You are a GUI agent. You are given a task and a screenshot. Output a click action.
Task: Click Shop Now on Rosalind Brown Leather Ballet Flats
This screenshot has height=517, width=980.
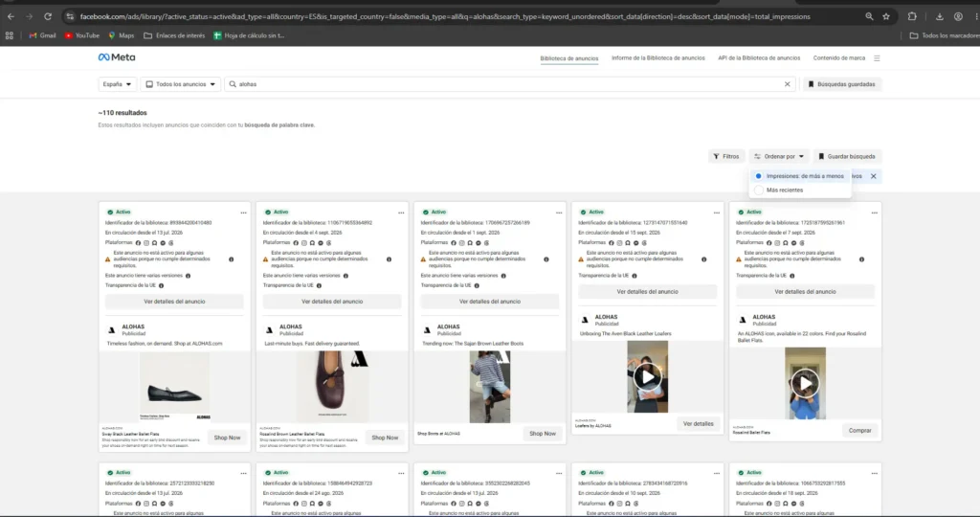(385, 438)
